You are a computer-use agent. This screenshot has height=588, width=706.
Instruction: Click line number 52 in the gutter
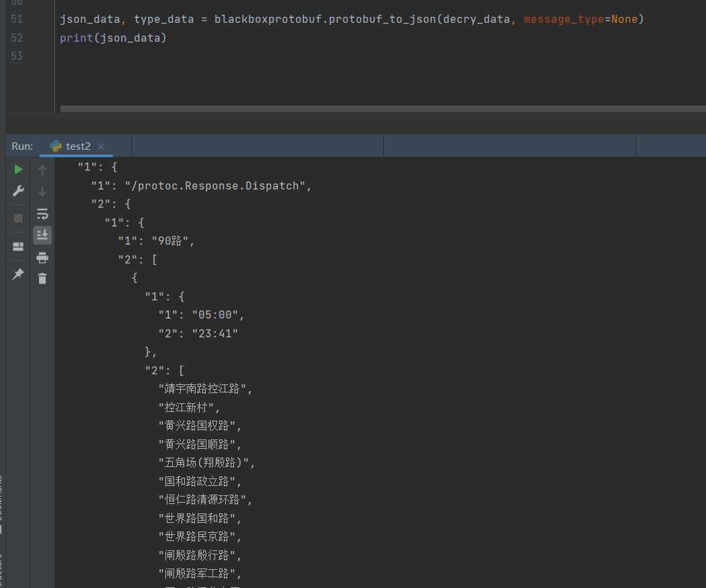[x=17, y=38]
